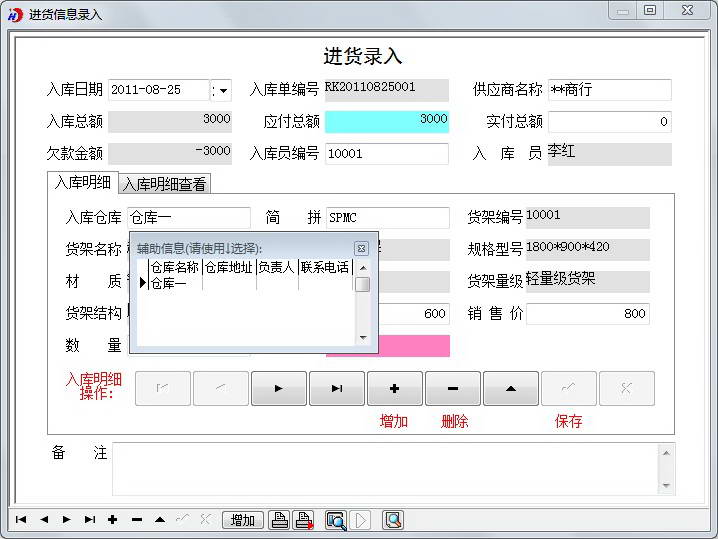Click cancel X in bottom navigator
The width and height of the screenshot is (718, 539).
point(206,519)
